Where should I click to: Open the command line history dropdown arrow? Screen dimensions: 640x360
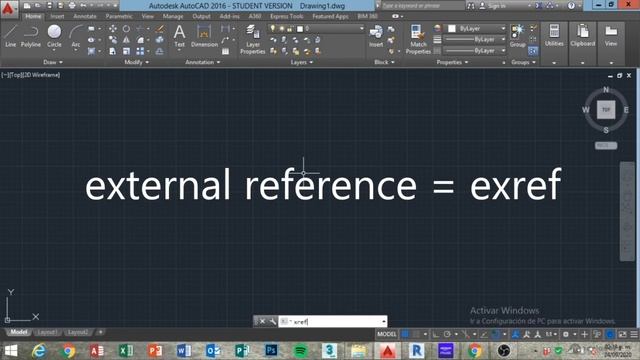(x=384, y=322)
